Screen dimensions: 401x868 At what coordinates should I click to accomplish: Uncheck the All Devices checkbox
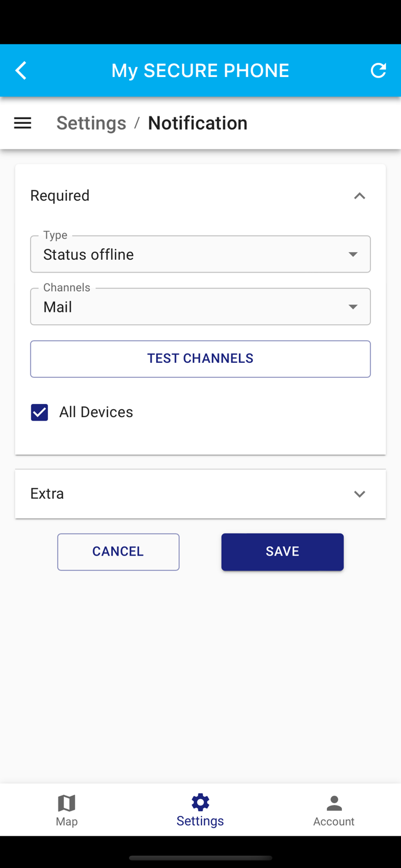[x=39, y=412]
